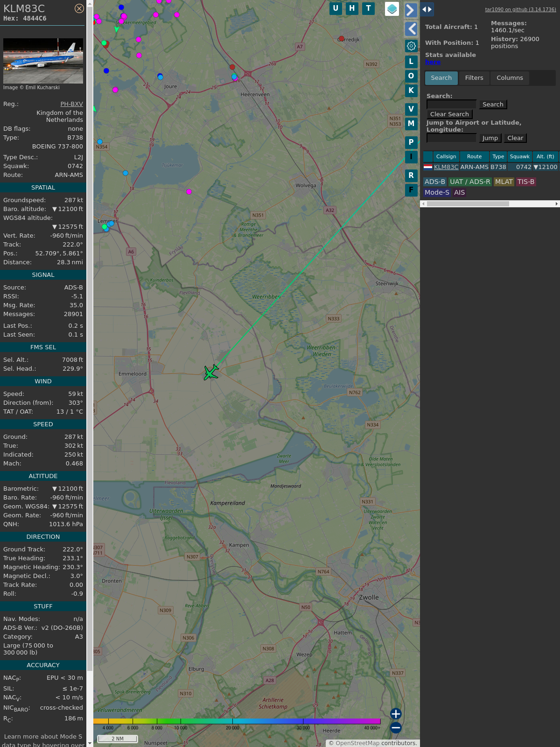Toggle the P persistence button
The height and width of the screenshot is (747, 560).
(x=411, y=142)
